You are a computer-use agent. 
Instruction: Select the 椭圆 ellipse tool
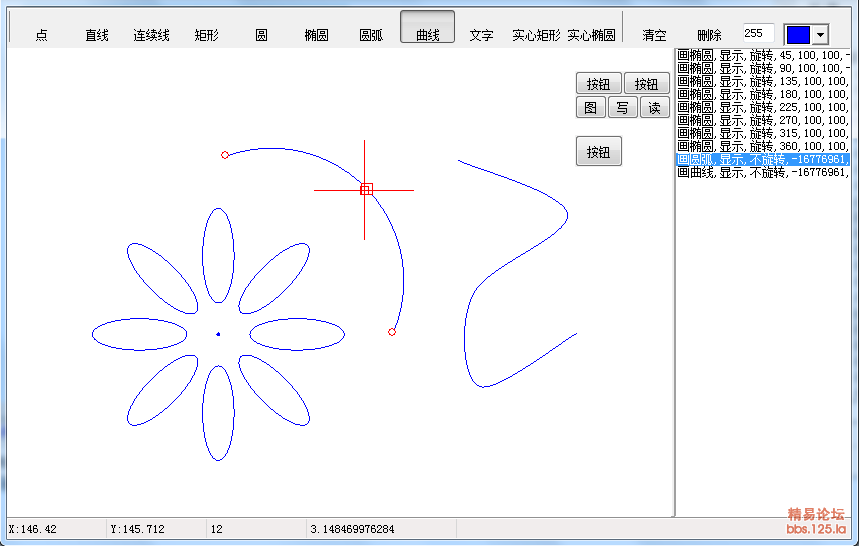(316, 36)
